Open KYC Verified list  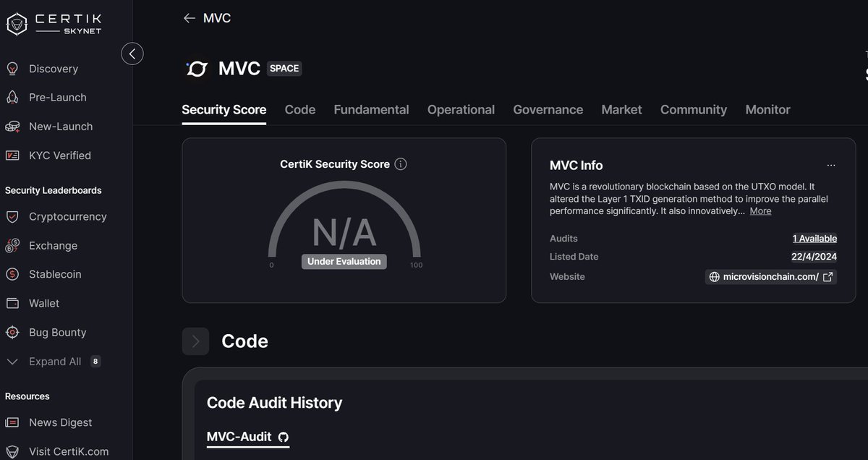click(60, 156)
